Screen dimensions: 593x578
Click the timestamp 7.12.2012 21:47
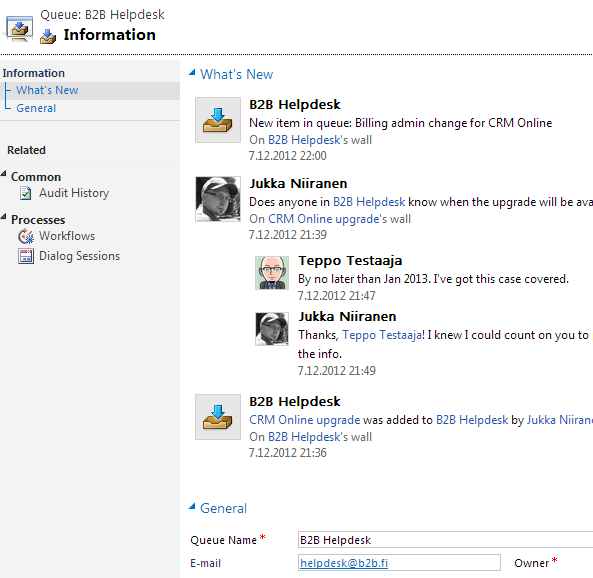(x=337, y=296)
